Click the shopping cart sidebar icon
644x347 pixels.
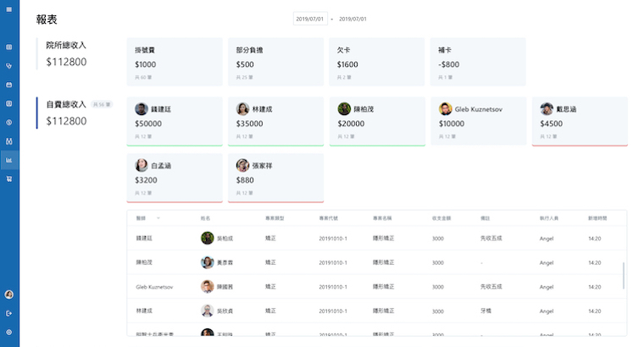(9, 179)
